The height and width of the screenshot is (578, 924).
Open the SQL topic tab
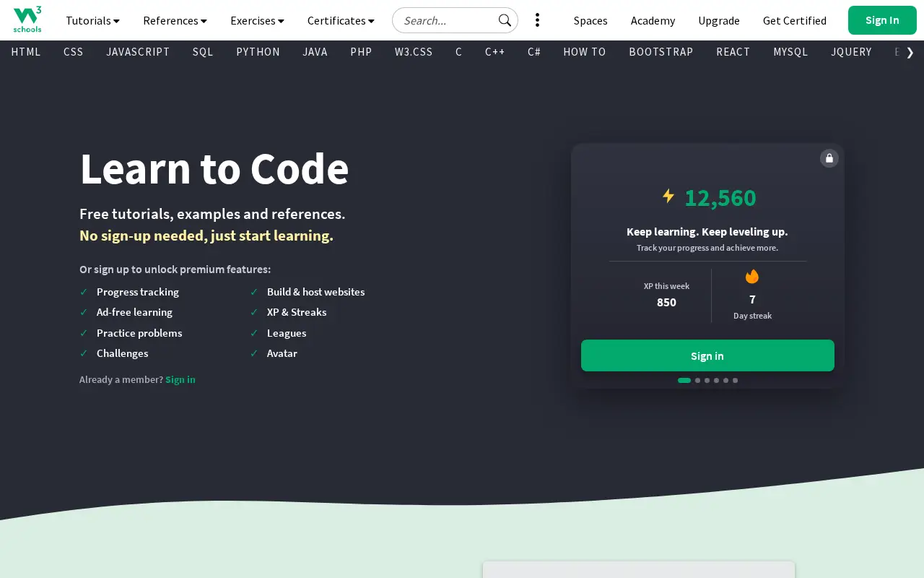coord(203,52)
